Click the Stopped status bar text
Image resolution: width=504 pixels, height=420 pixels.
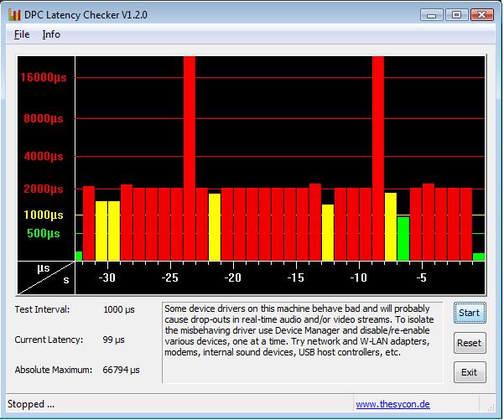point(31,404)
